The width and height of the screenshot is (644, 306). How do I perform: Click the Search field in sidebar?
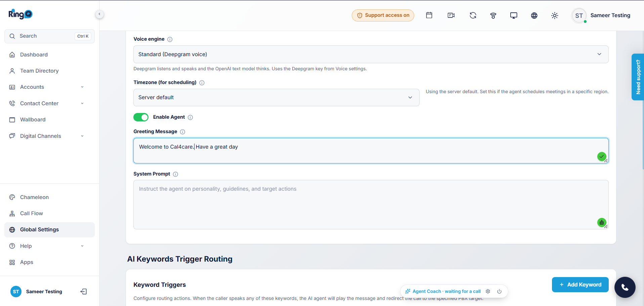49,36
